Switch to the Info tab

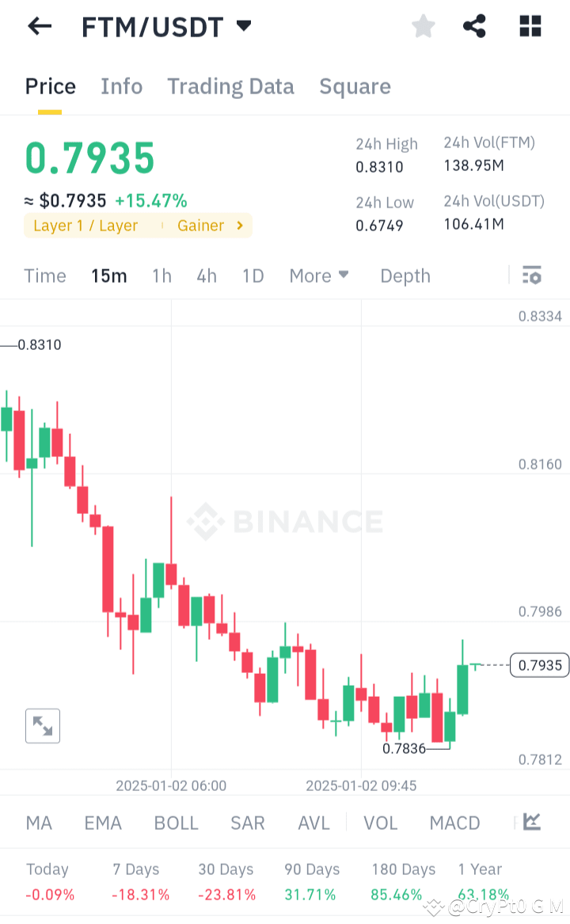(121, 86)
